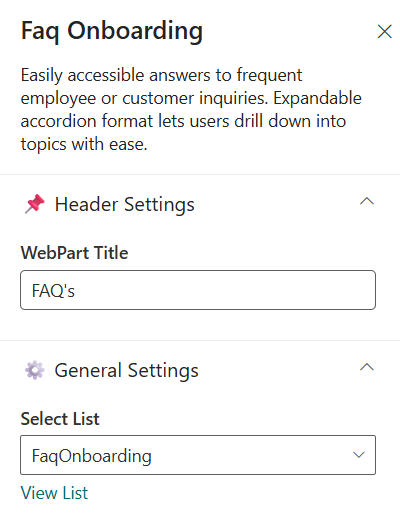The image size is (400, 521).
Task: Click the purple gear icon
Action: click(35, 370)
